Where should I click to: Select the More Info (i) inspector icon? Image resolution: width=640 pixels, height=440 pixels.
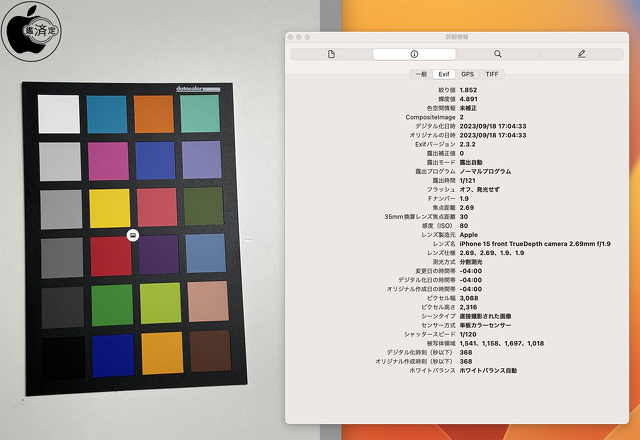pyautogui.click(x=414, y=54)
